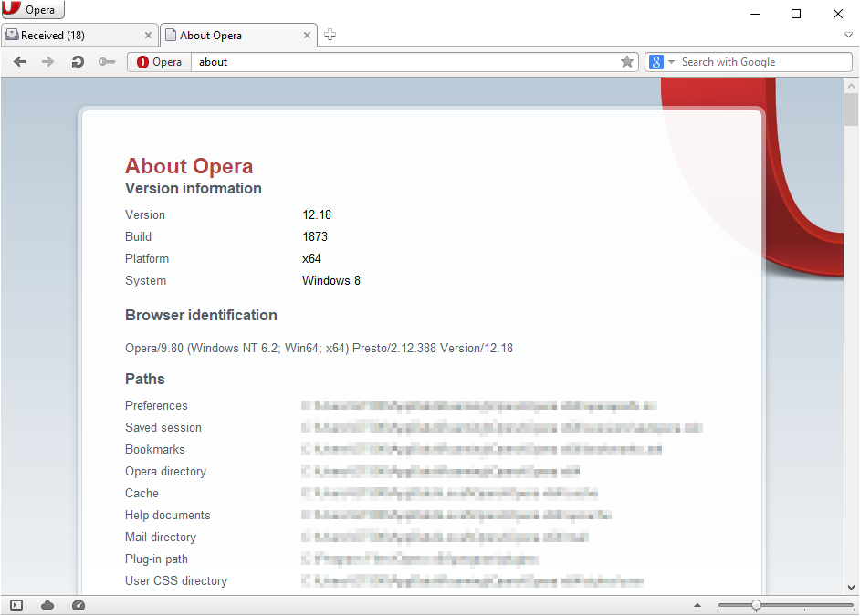The width and height of the screenshot is (860, 616).
Task: Click the Mail directory label
Action: (x=160, y=538)
